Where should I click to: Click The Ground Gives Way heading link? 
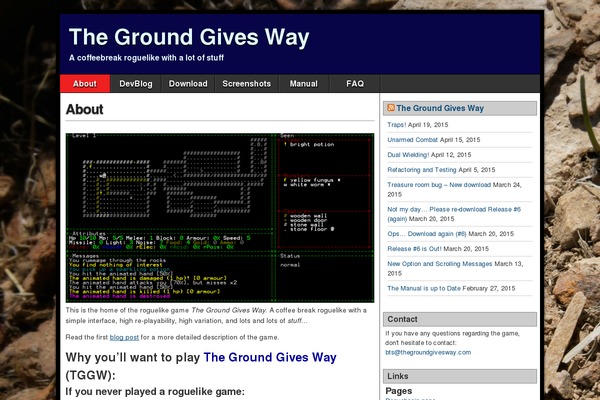tap(270, 357)
